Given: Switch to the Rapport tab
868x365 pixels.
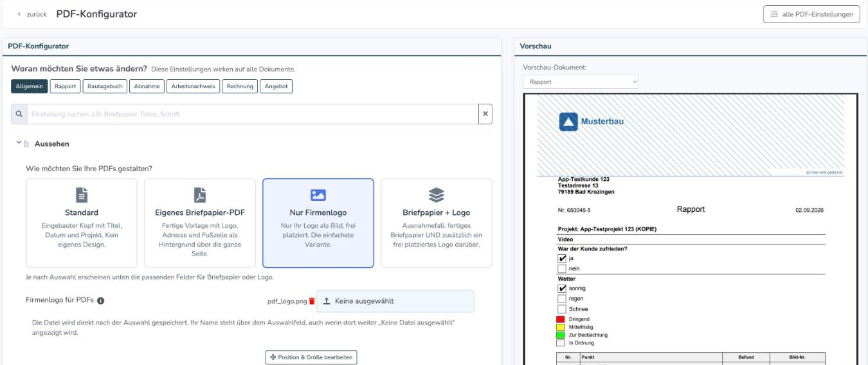Looking at the screenshot, I should (x=66, y=86).
